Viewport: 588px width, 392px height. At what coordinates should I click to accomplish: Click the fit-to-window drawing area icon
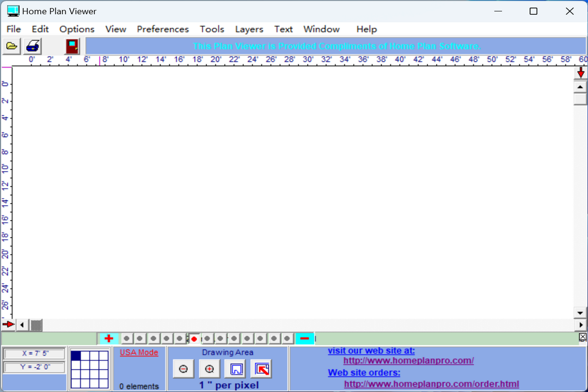click(x=236, y=369)
